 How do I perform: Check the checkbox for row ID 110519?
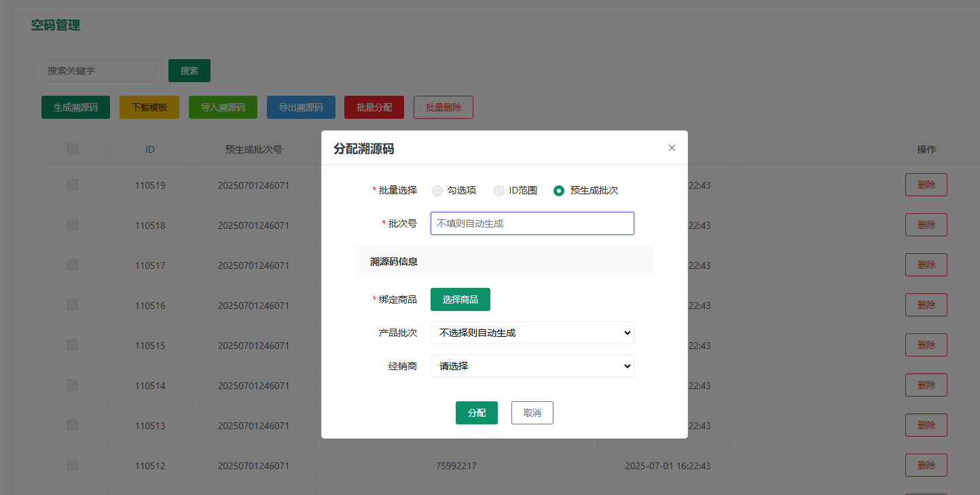[73, 185]
